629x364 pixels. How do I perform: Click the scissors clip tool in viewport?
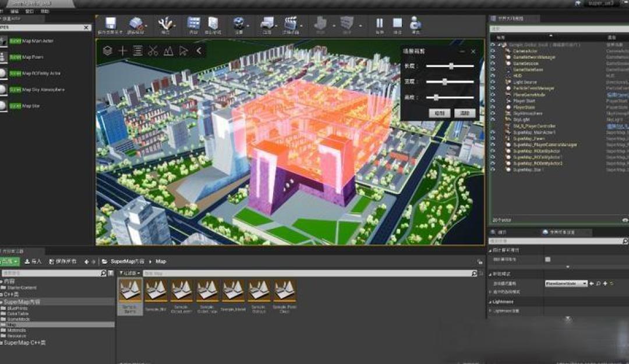pos(153,51)
